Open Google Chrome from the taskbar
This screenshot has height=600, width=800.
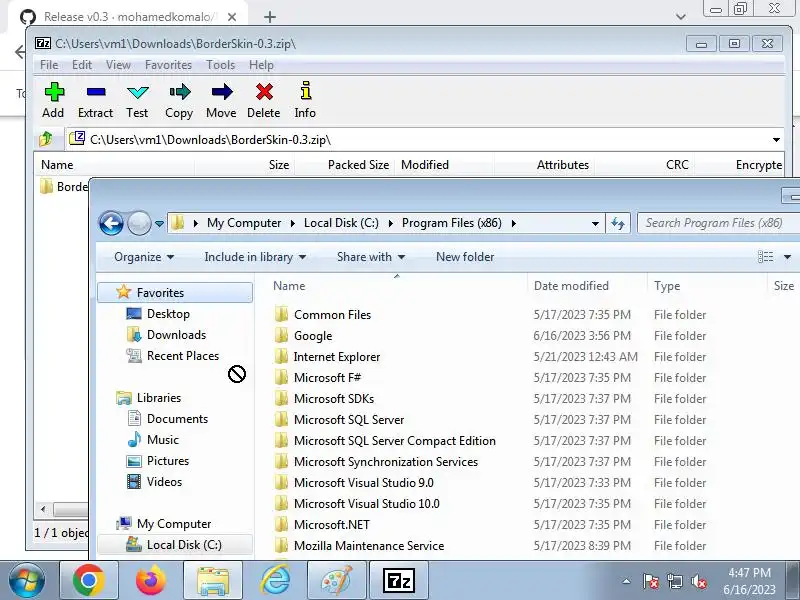[89, 580]
